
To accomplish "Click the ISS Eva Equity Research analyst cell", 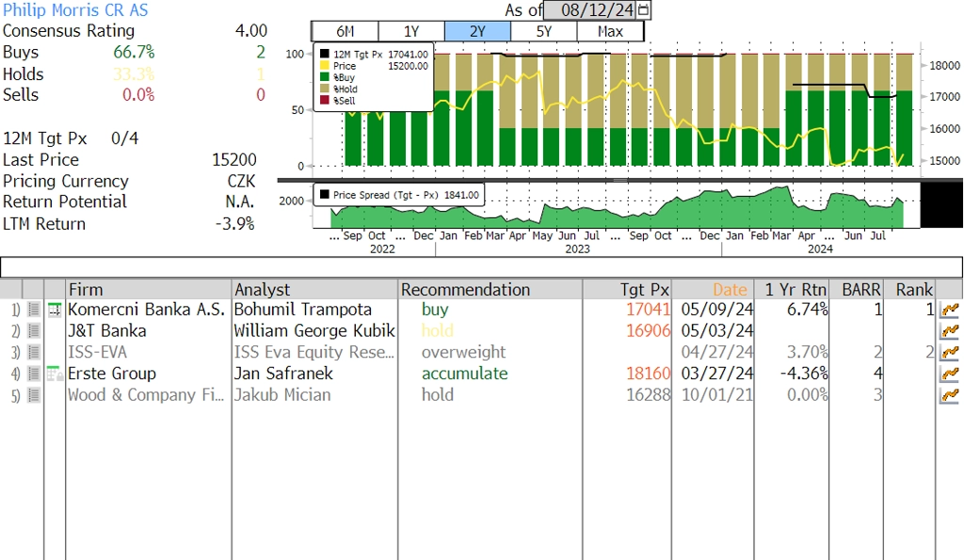I will [x=314, y=353].
